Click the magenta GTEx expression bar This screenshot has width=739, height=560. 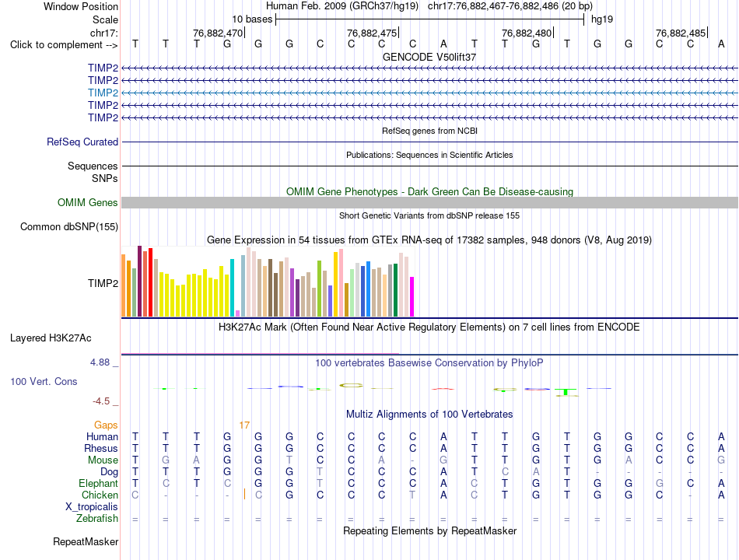click(x=412, y=296)
